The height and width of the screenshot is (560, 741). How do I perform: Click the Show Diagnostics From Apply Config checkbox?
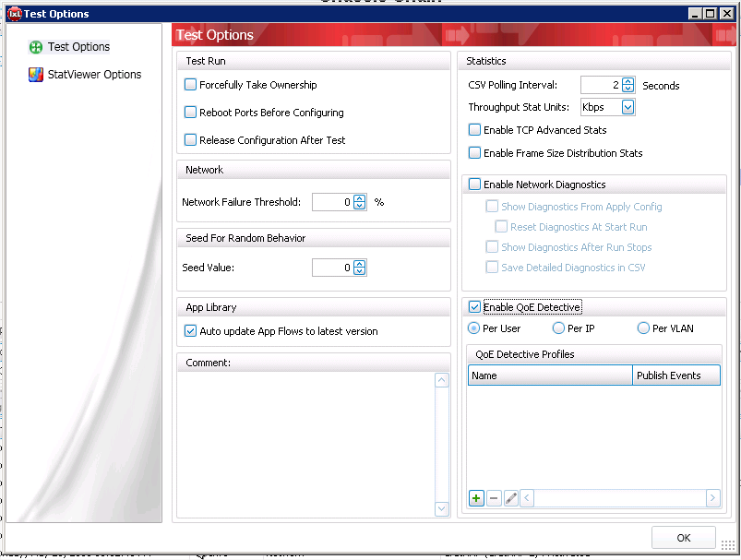[492, 206]
